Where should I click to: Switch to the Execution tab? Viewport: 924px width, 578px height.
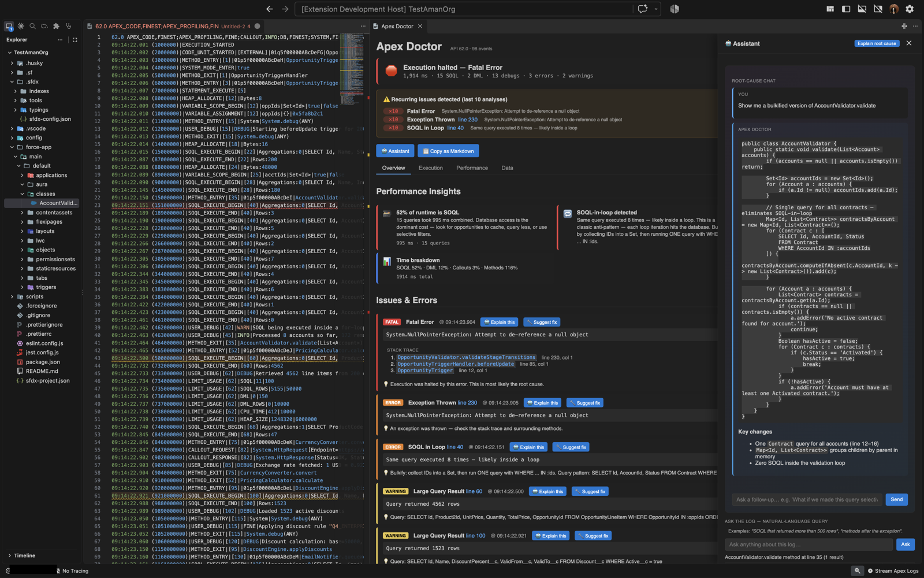[x=430, y=168]
